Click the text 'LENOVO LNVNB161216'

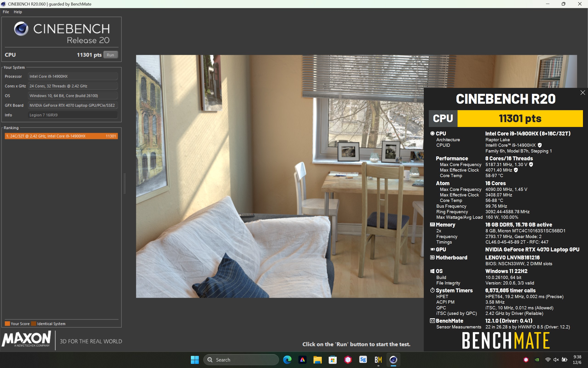tap(512, 258)
